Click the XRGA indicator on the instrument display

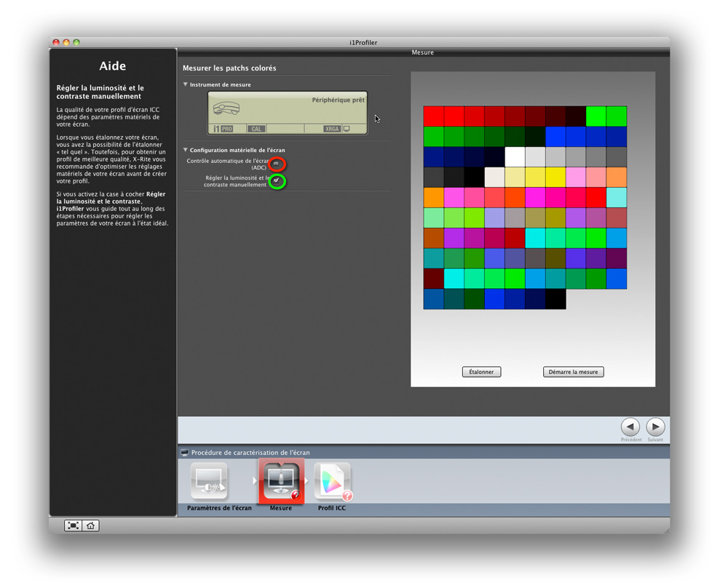(332, 129)
